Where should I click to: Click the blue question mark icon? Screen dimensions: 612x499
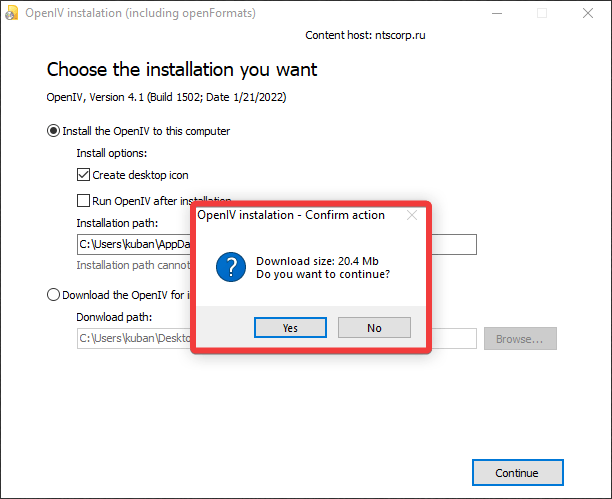[231, 267]
